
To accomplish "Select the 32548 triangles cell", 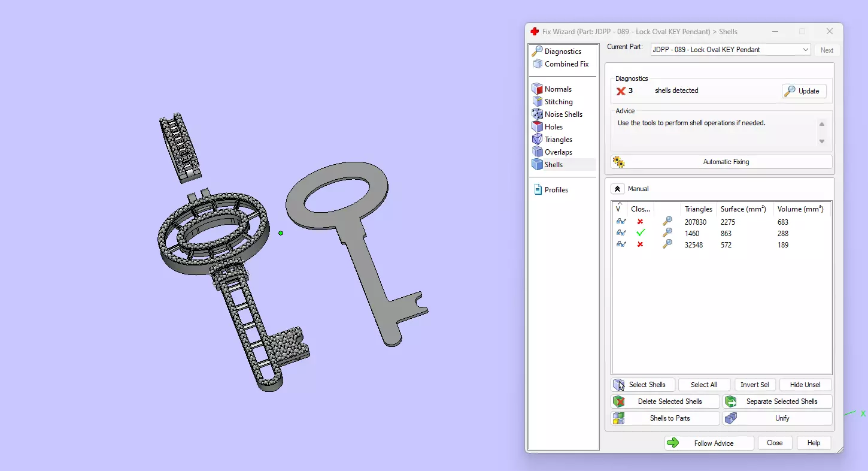I will coord(694,245).
